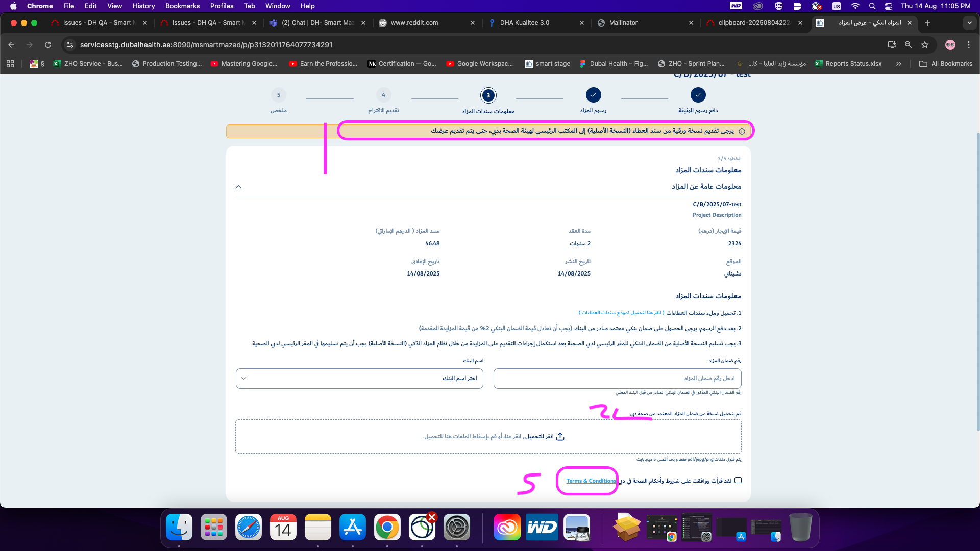Switch to the www.reddit.com tab
The height and width of the screenshot is (551, 980).
[427, 23]
